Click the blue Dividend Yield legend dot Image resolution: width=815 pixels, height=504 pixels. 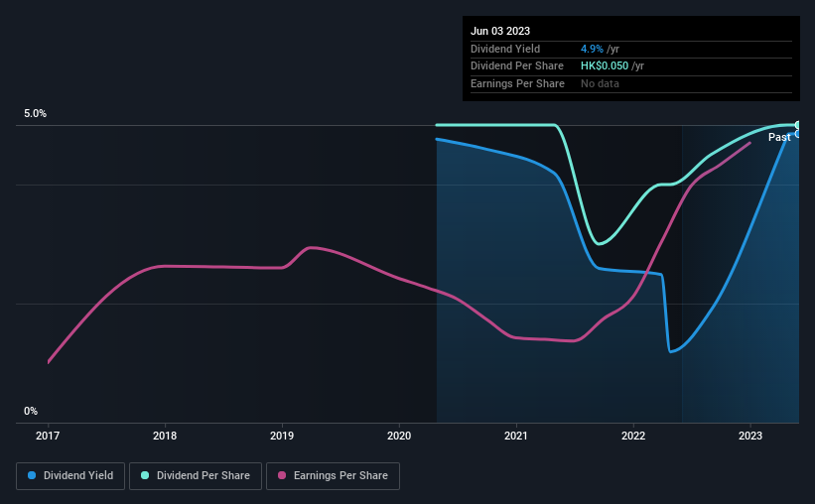click(x=32, y=475)
